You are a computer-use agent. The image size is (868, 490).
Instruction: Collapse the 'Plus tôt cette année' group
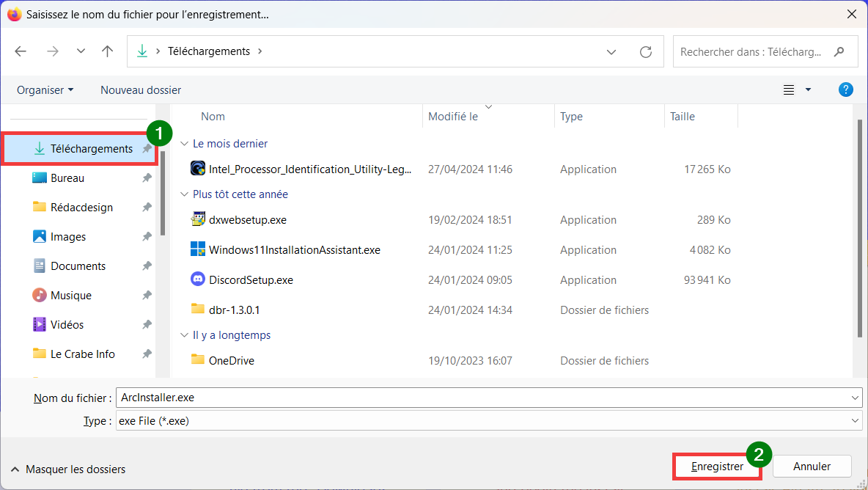(x=184, y=195)
